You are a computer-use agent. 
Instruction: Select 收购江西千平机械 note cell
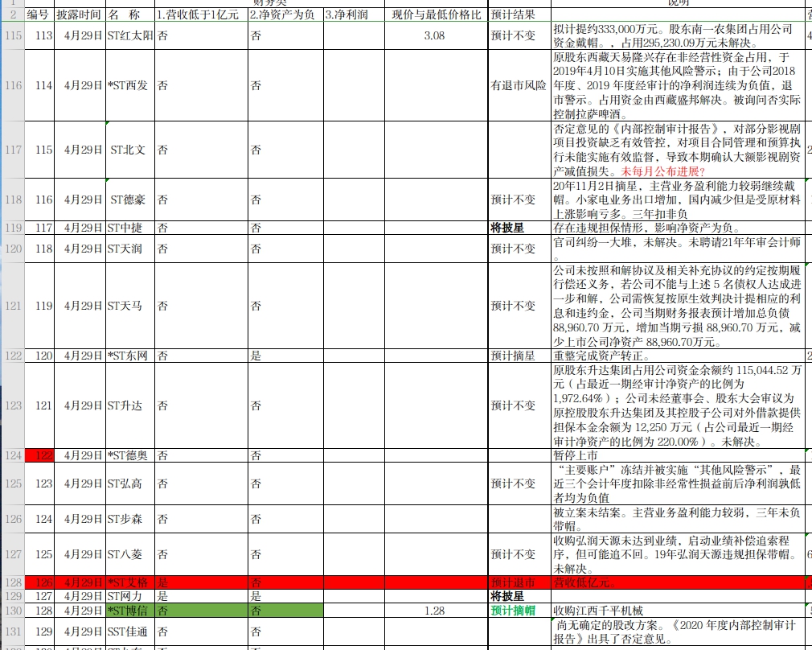point(678,611)
